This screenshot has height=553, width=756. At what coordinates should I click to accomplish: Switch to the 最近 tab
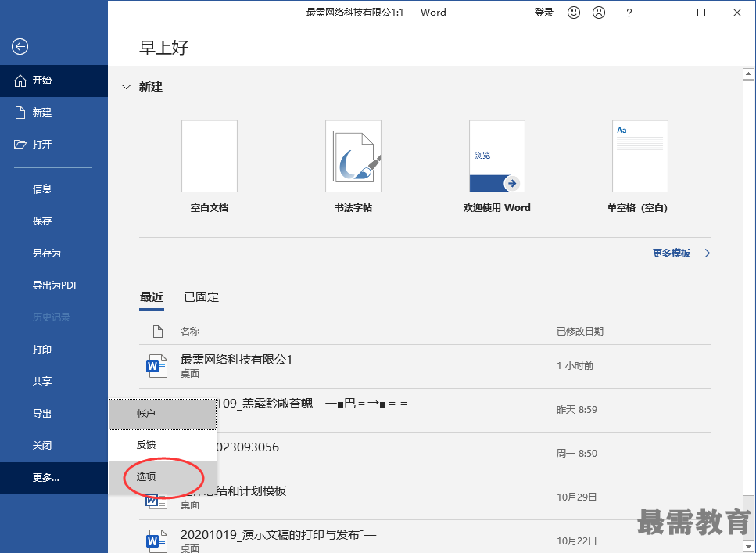[x=152, y=297]
